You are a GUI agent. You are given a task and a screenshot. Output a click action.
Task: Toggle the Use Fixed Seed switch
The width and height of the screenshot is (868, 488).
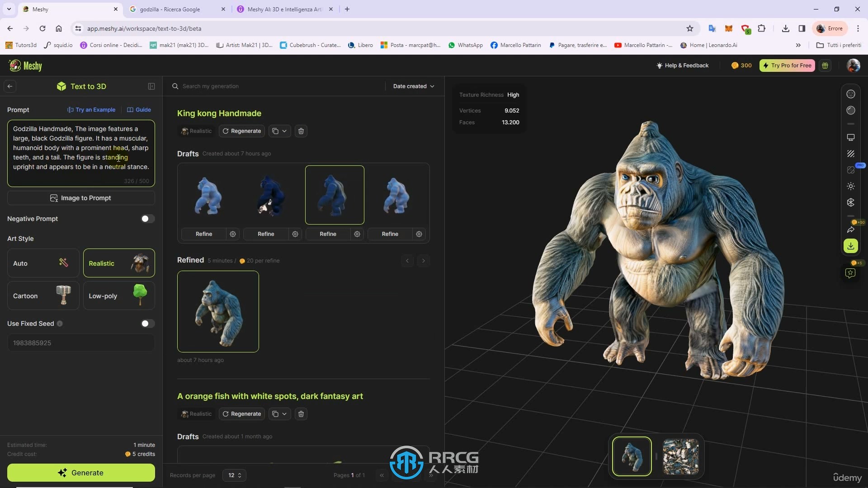147,324
